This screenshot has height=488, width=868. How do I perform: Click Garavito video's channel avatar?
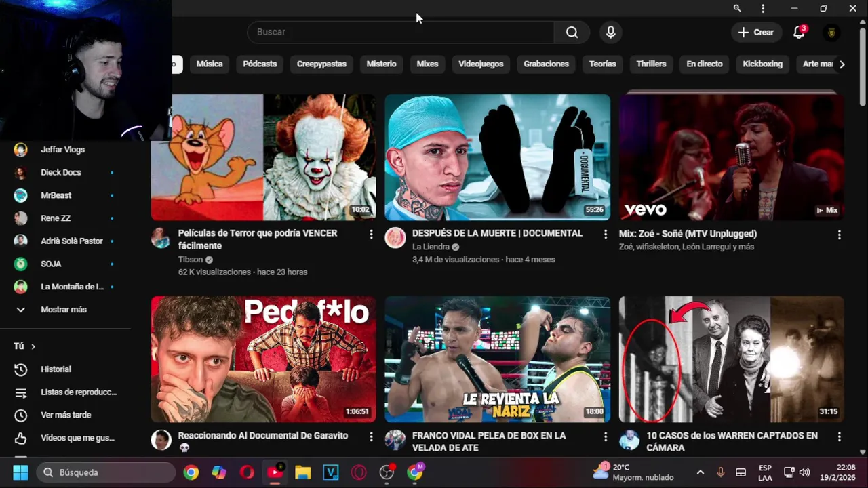(x=161, y=440)
